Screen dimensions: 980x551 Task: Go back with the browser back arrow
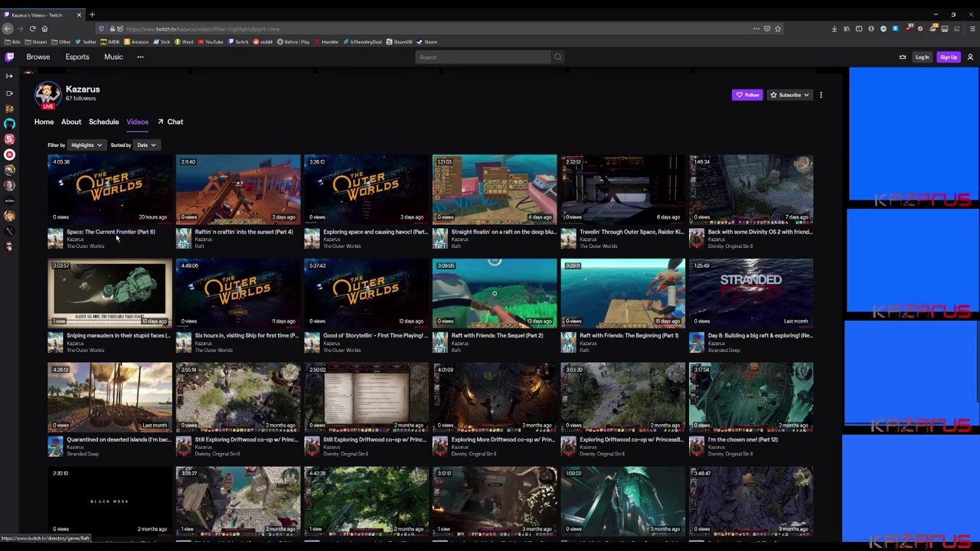coord(8,29)
